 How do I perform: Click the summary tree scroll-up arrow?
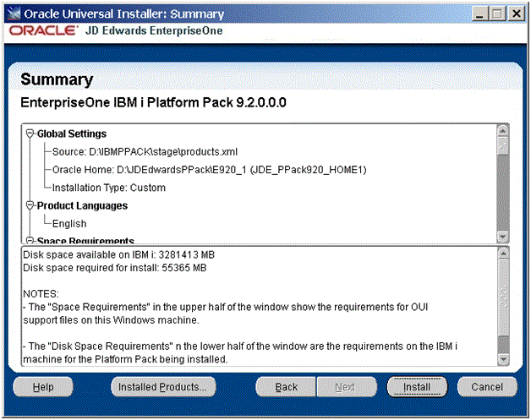pos(502,130)
